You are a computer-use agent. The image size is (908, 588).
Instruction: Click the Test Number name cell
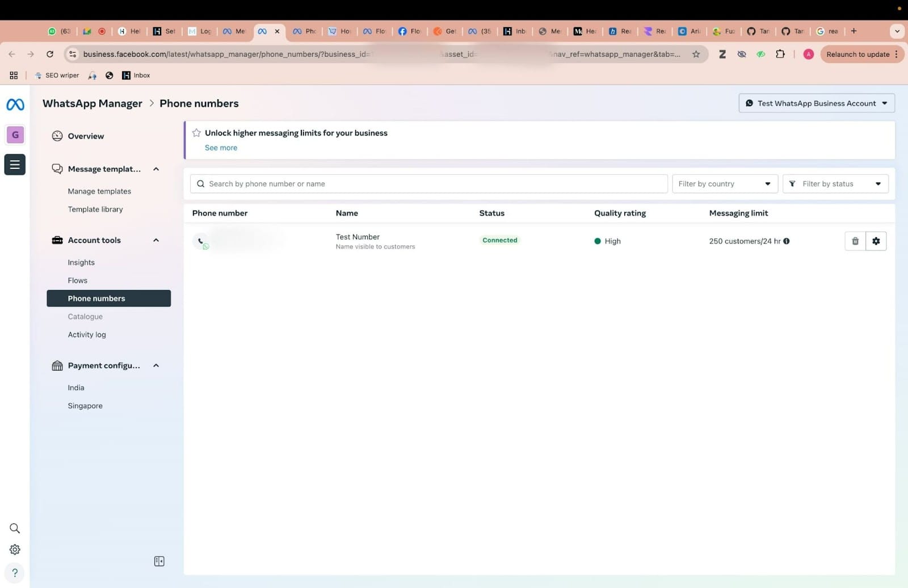click(x=375, y=241)
